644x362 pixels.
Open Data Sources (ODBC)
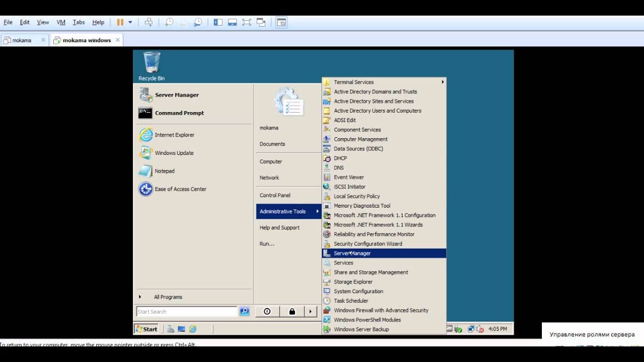(384, 149)
